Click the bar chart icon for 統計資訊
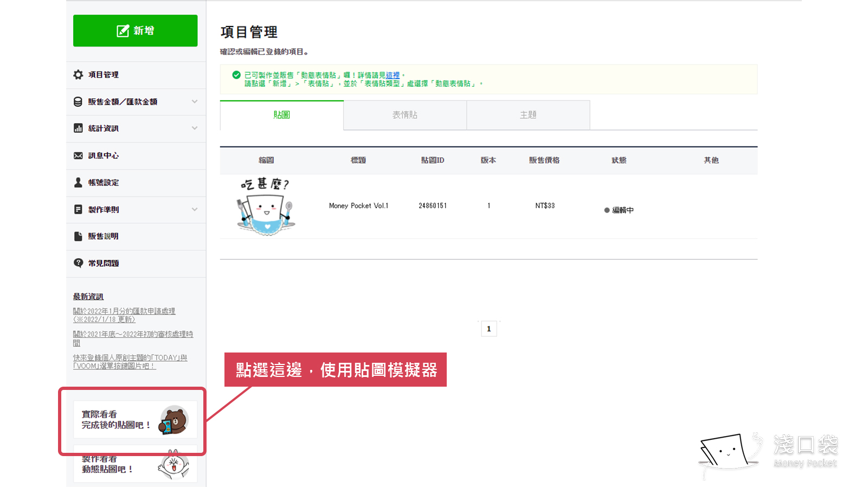The width and height of the screenshot is (868, 487). pos(79,129)
